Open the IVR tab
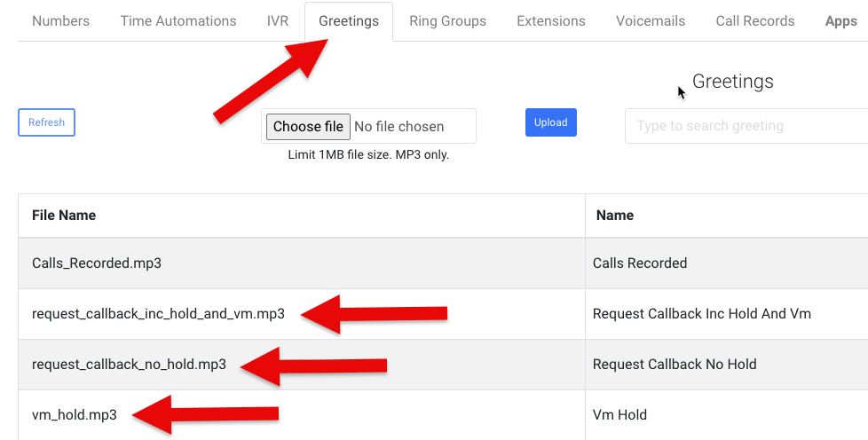This screenshot has width=868, height=440. click(278, 21)
